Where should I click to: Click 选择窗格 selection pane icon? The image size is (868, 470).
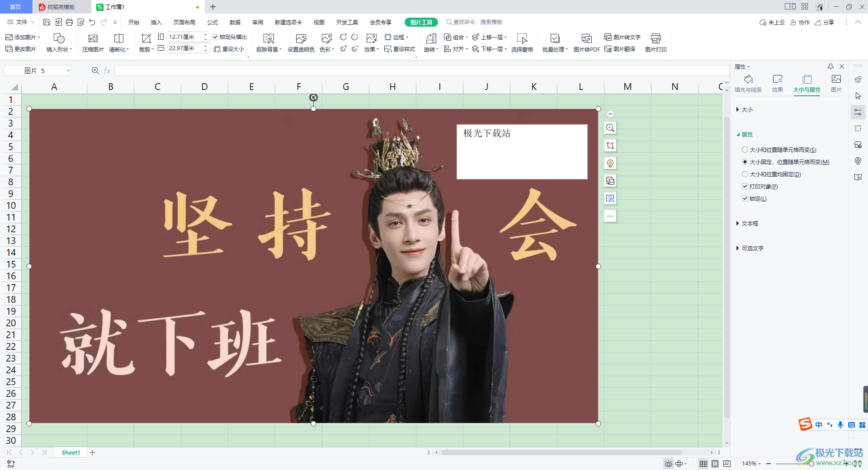(x=522, y=39)
